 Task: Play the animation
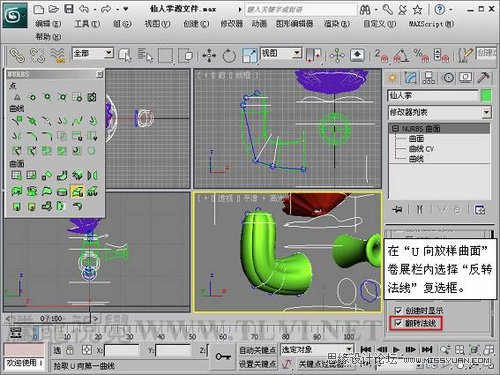(396, 349)
